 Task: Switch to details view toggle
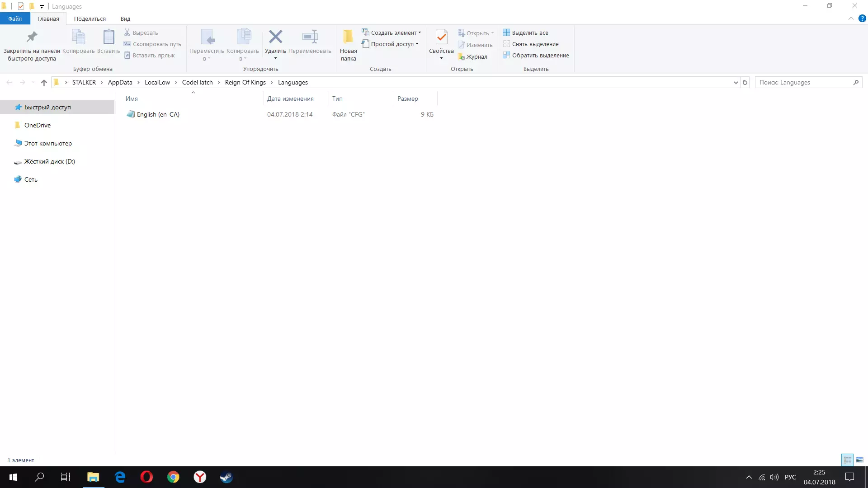click(847, 460)
